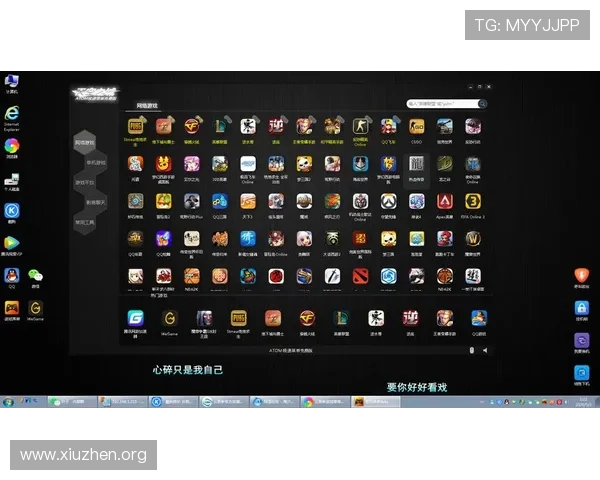Select the 网络游戏 hexagon category in the sidebar
Screen dimensions: 600x480
tap(85, 144)
